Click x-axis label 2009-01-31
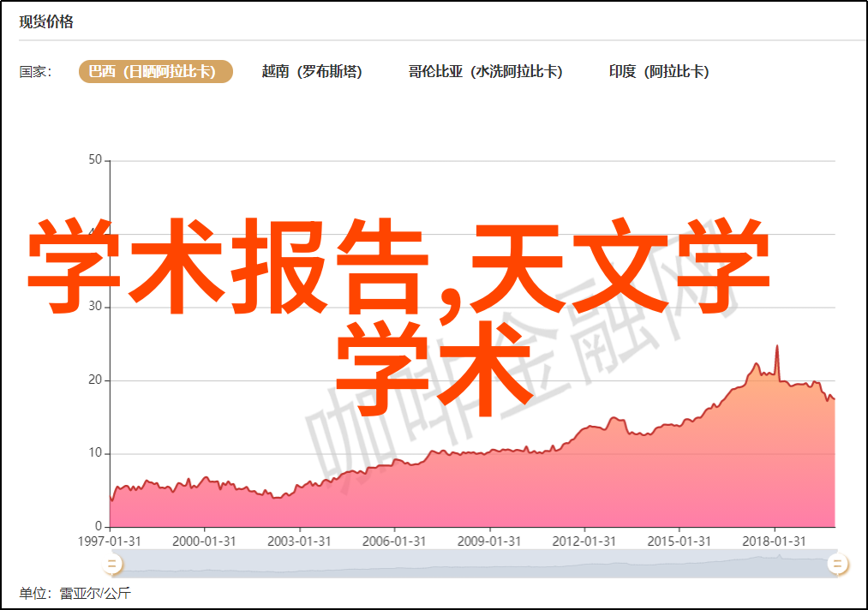Viewport: 868px width, 610px height. point(489,541)
